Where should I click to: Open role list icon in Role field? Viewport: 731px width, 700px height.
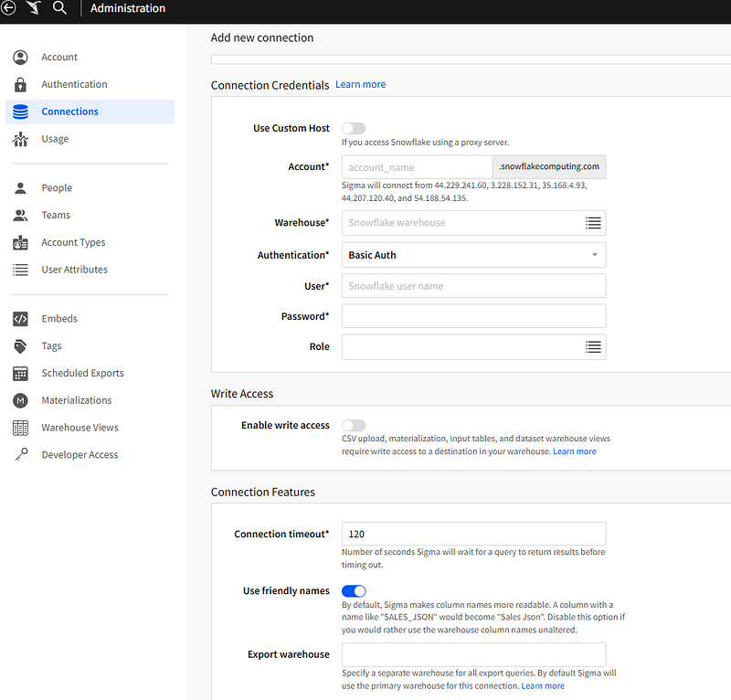click(593, 347)
